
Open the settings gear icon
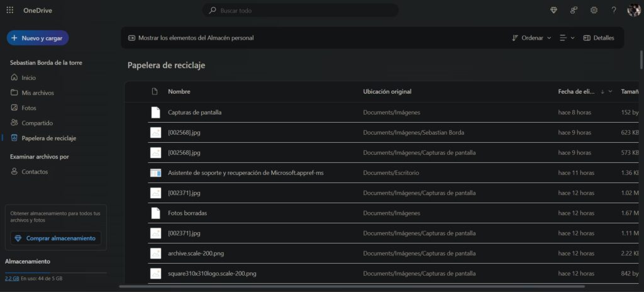[x=594, y=10]
